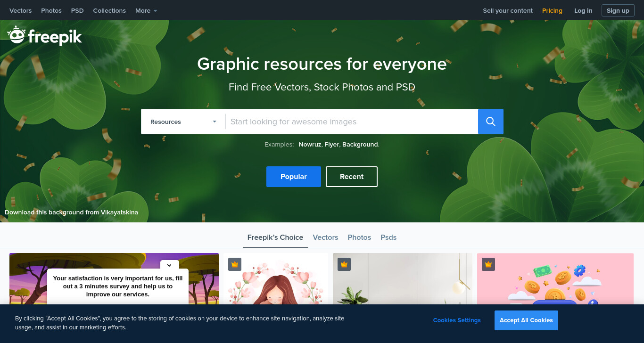The height and width of the screenshot is (343, 644).
Task: Click crown premium badge on interior plant photo
Action: click(344, 264)
